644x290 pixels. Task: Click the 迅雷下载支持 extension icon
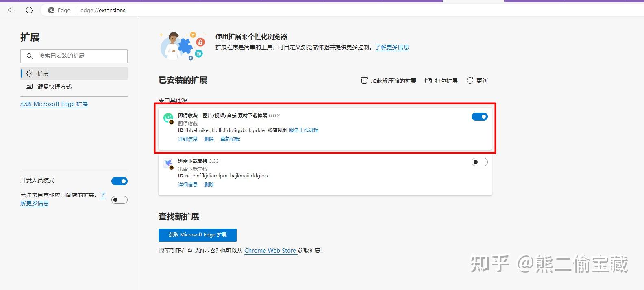[168, 164]
